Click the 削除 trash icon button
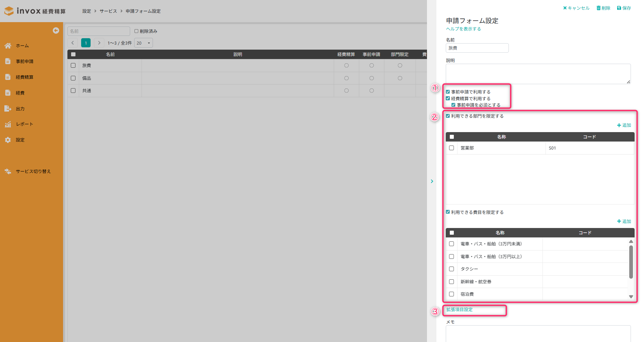This screenshot has width=644, height=342. click(x=603, y=8)
